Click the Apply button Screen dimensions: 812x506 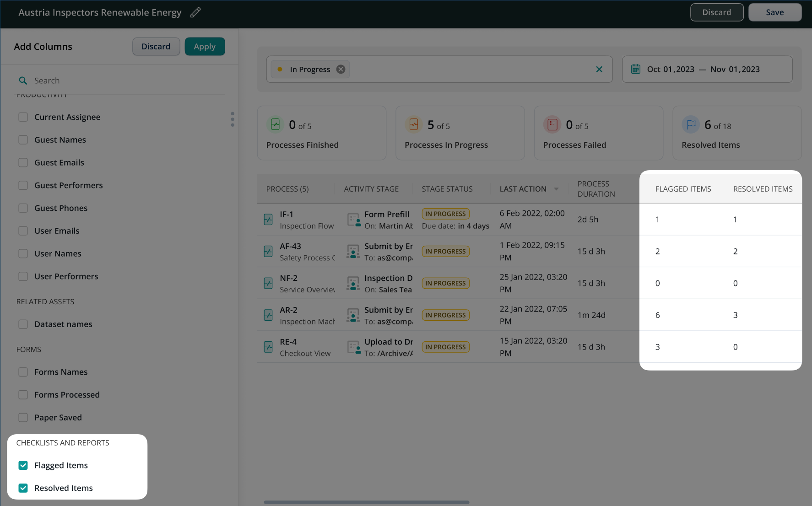coord(205,47)
